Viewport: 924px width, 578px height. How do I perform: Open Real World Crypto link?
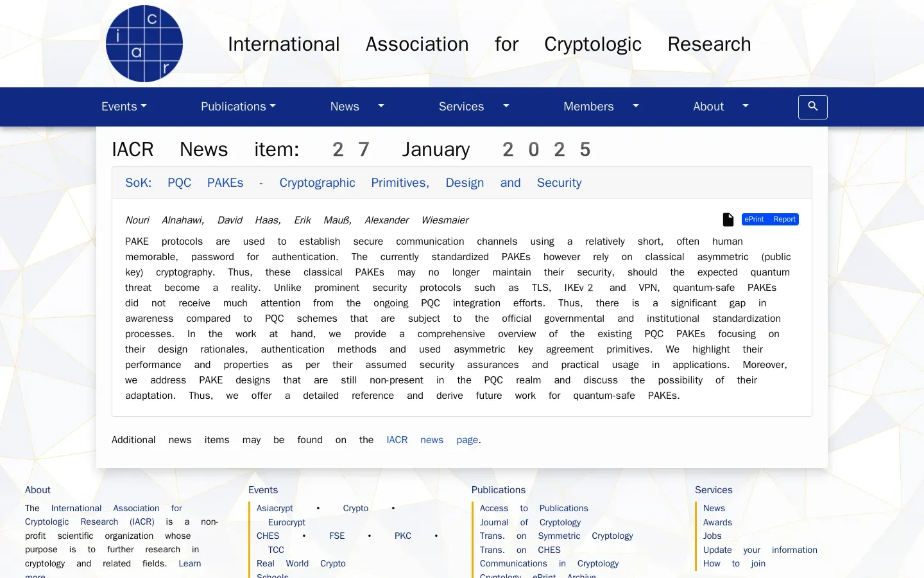pos(301,563)
